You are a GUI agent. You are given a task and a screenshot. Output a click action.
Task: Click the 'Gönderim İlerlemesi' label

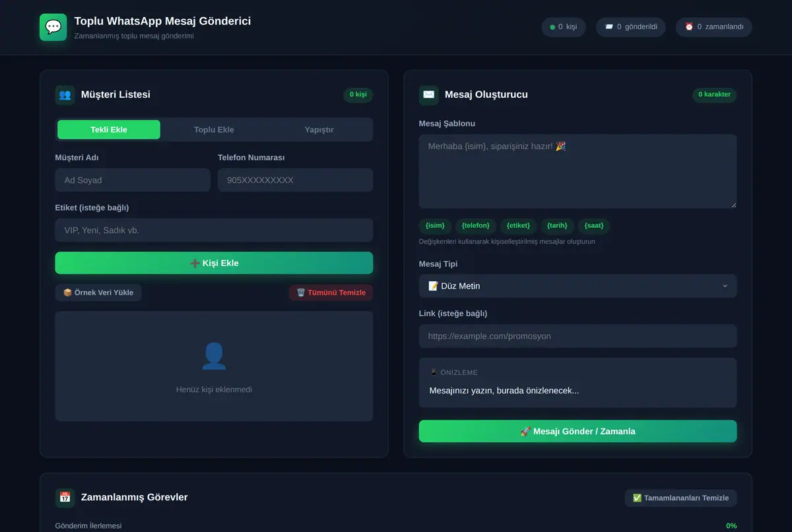88,526
